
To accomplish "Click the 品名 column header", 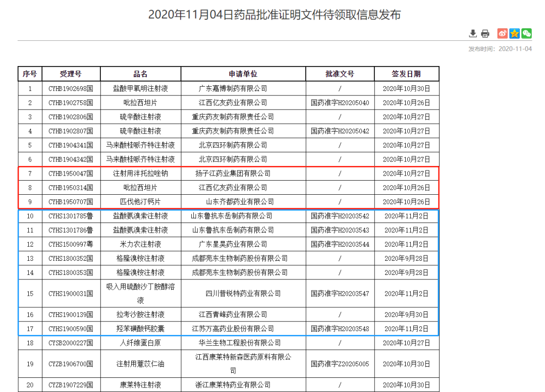I will point(140,74).
